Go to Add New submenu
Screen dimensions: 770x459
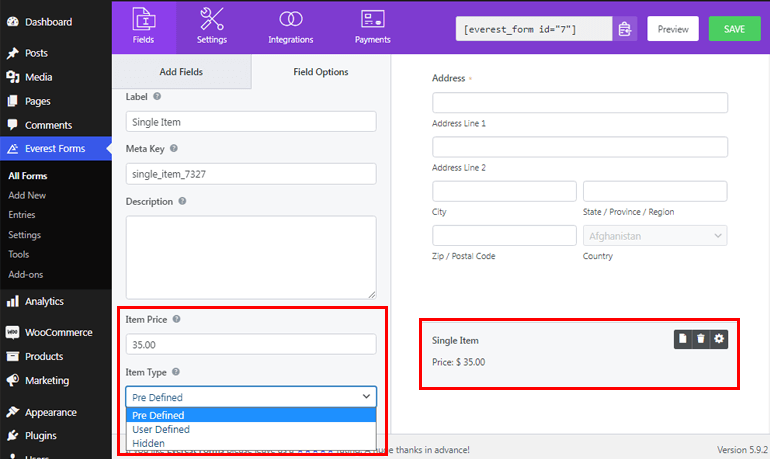[27, 195]
